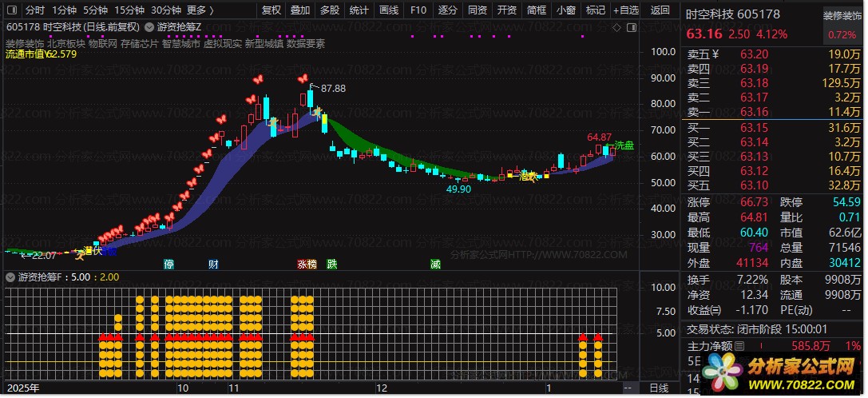Image resolution: width=868 pixels, height=398 pixels.
Task: Open 多股 multi-stock view
Action: 329,10
